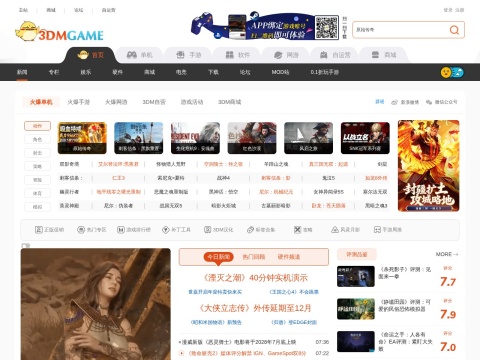Open MOD站 in the dark navbar
This screenshot has height=360, width=480.
coord(280,72)
